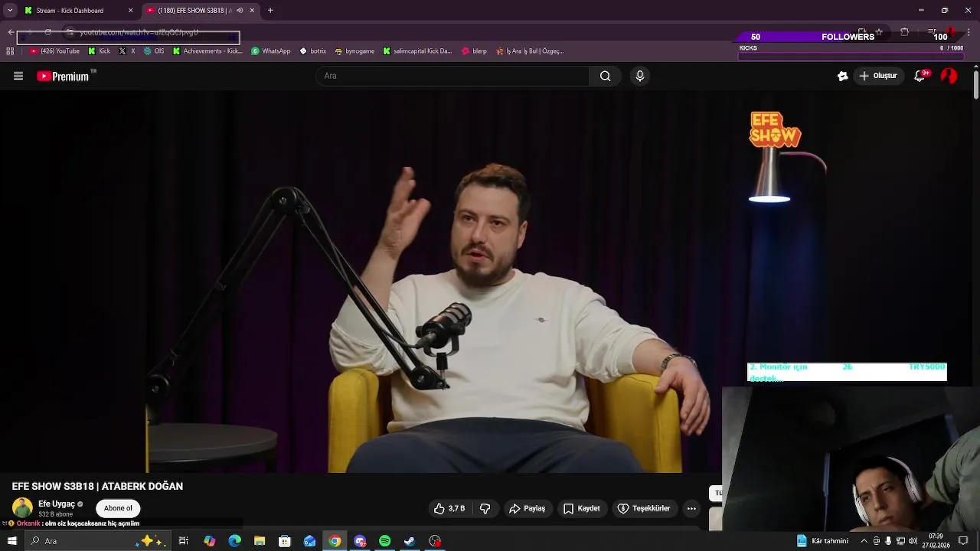Close the 'Stream - Kick Dashboard' tab
This screenshot has height=551, width=980.
coord(130,11)
